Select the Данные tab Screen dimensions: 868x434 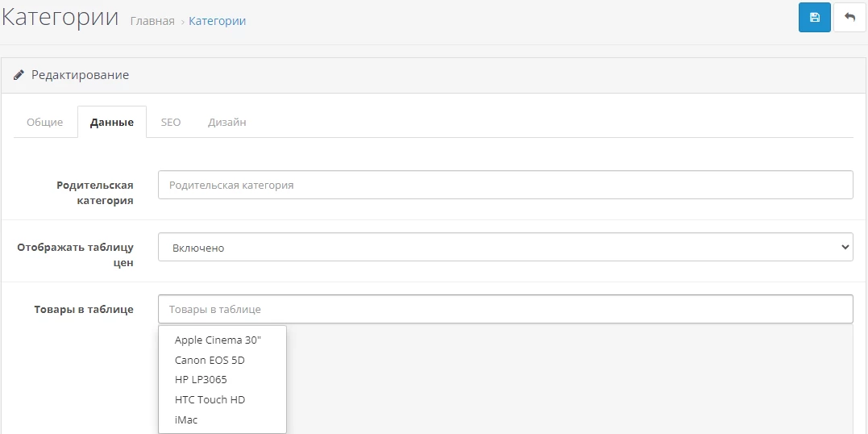pyautogui.click(x=112, y=122)
